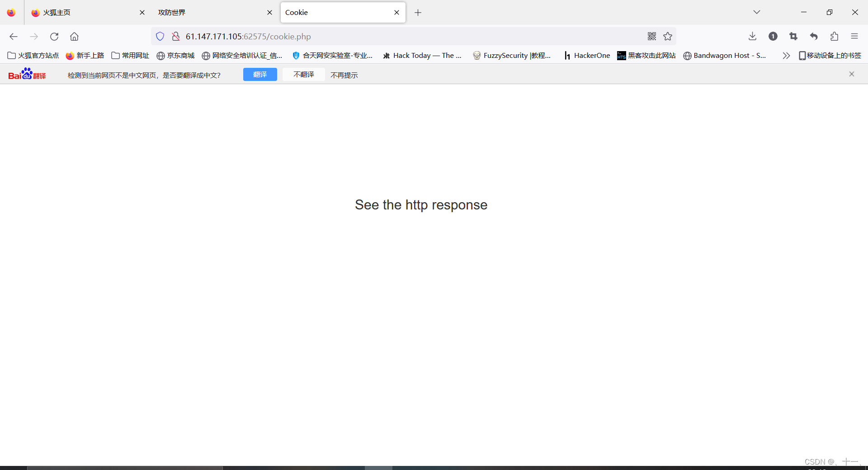The image size is (868, 470).
Task: Open the HackerOne bookmark
Action: tap(587, 56)
